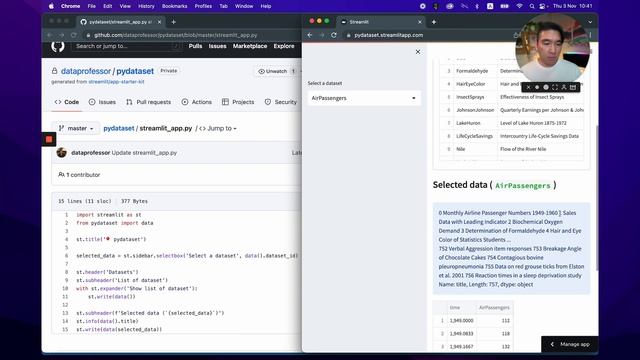640x360 pixels.
Task: Click pydataset in file breadcrumb
Action: [x=119, y=128]
